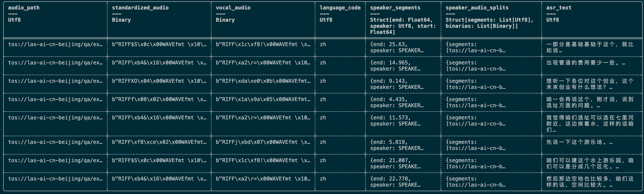Image resolution: width=644 pixels, height=194 pixels.
Task: Click the segment cell with end 5.819
Action: 397,145
